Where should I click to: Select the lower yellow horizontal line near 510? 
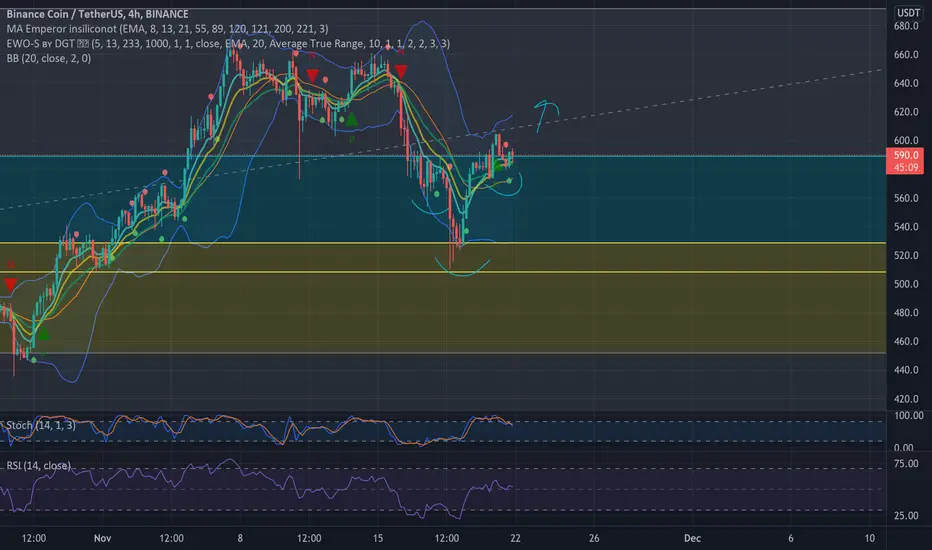click(x=443, y=272)
